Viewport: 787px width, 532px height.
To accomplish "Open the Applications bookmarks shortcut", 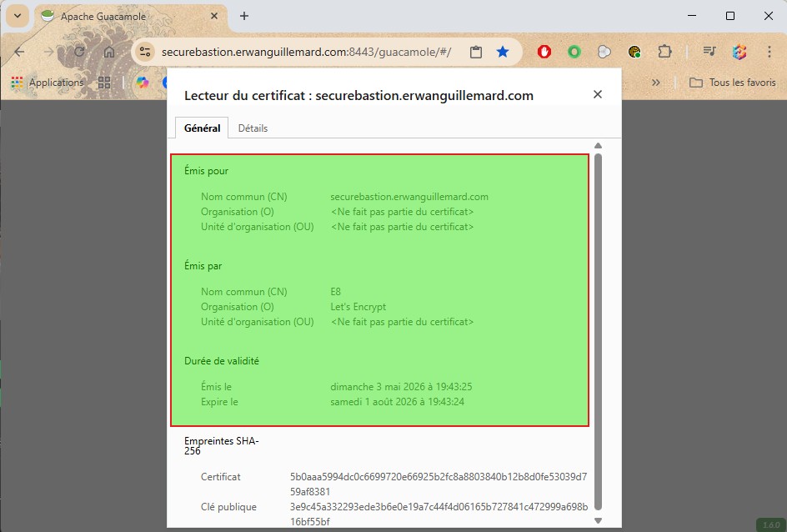I will [x=48, y=83].
